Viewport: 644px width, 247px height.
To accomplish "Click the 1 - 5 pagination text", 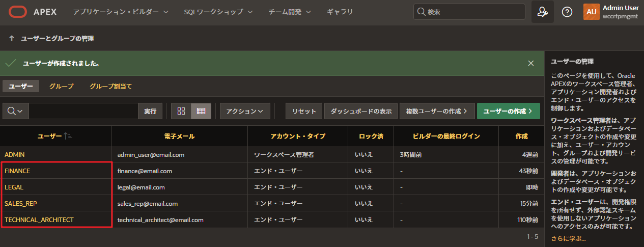I will point(533,237).
